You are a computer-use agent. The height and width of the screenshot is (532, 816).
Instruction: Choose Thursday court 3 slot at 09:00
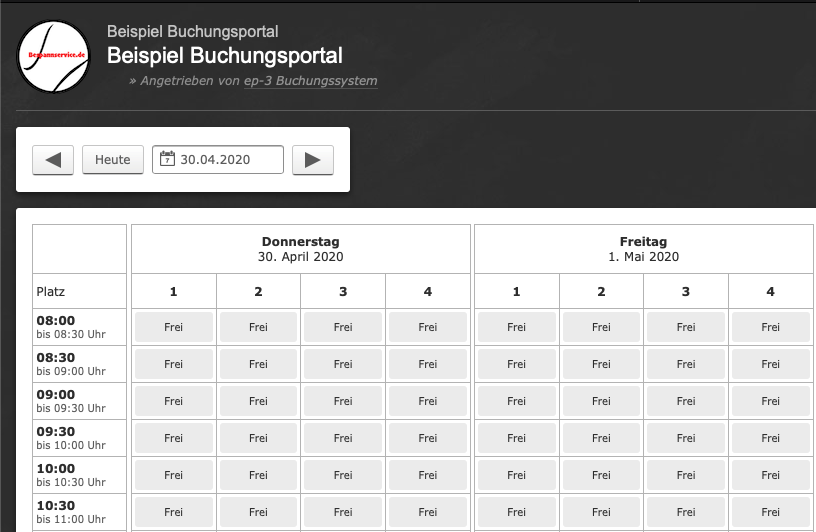tap(343, 401)
